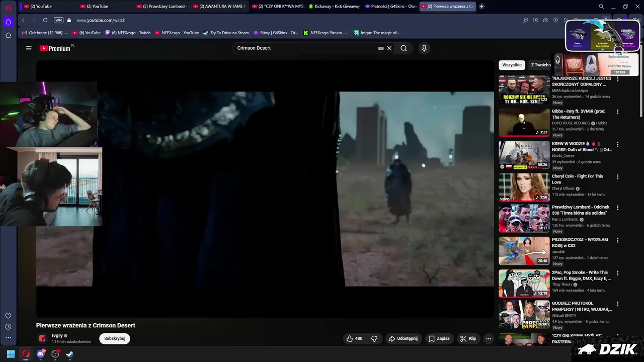Open options menu for Prawdziwy Lombard Odcinek 338

[x=618, y=208]
